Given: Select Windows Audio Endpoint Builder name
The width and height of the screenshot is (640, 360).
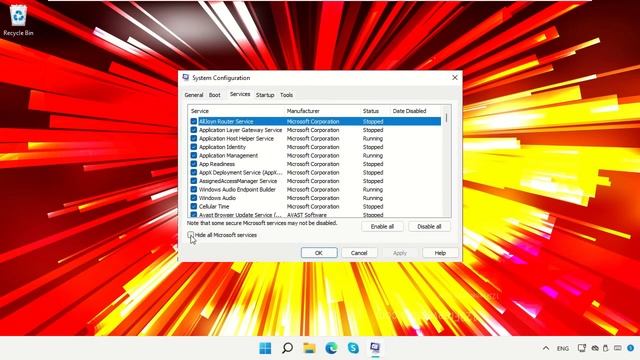Looking at the screenshot, I should point(237,189).
